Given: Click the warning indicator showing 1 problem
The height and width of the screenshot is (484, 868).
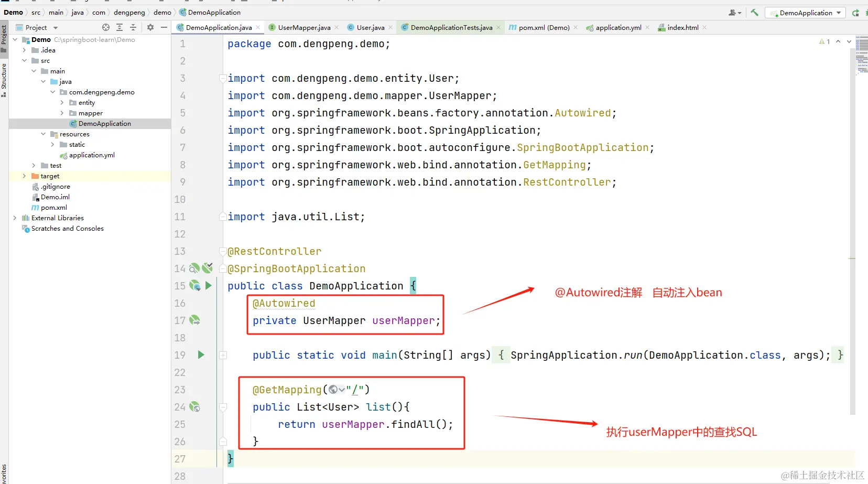Looking at the screenshot, I should click(824, 41).
